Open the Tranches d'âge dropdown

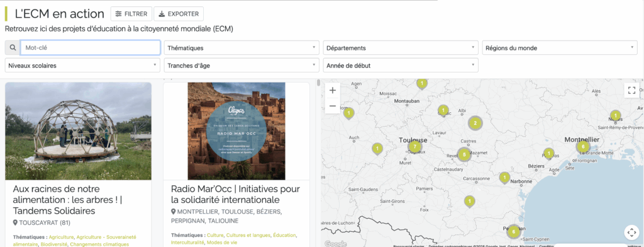pyautogui.click(x=241, y=65)
